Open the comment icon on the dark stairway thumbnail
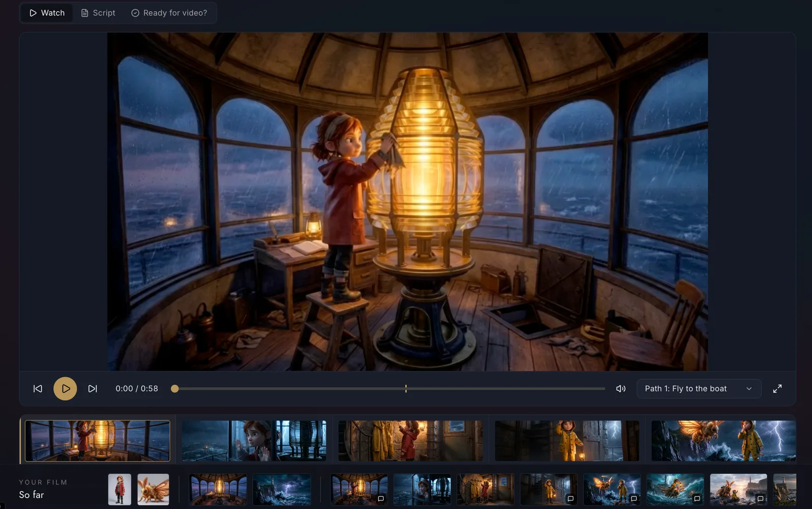Viewport: 812px width, 509px height. click(x=570, y=499)
